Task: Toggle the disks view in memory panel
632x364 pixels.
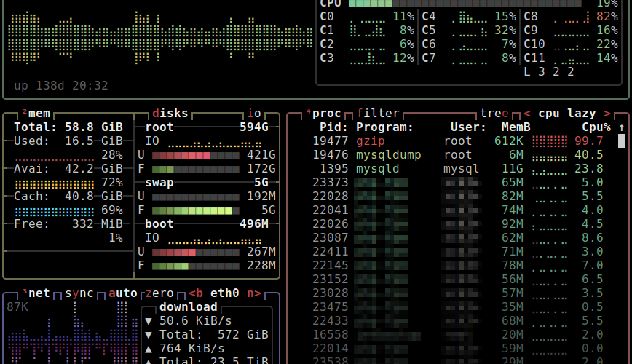Action: tap(170, 114)
